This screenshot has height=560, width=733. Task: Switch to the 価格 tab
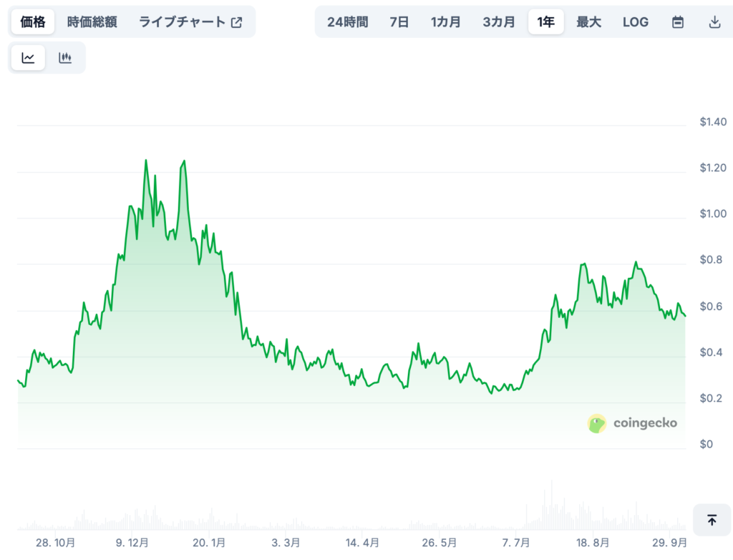tap(33, 22)
